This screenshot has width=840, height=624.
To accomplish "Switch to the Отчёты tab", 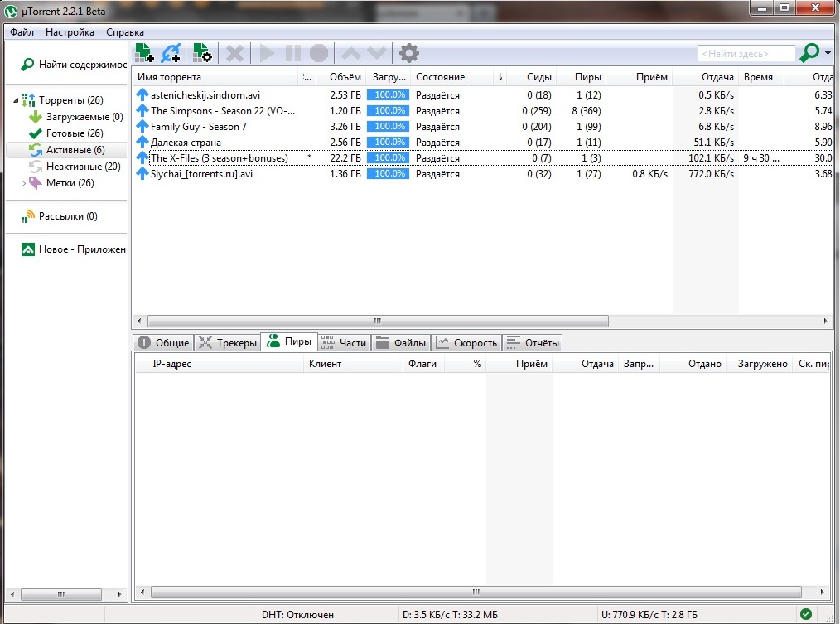I will 533,343.
